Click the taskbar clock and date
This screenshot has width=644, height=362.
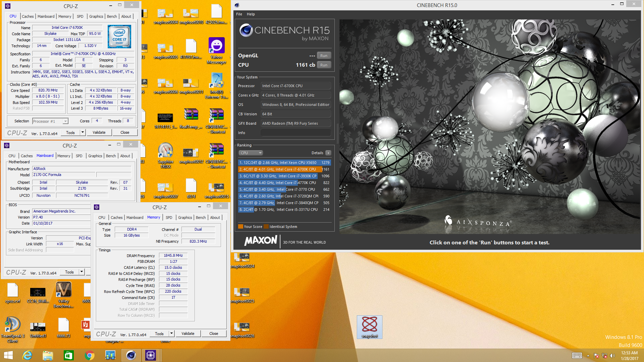click(x=629, y=356)
